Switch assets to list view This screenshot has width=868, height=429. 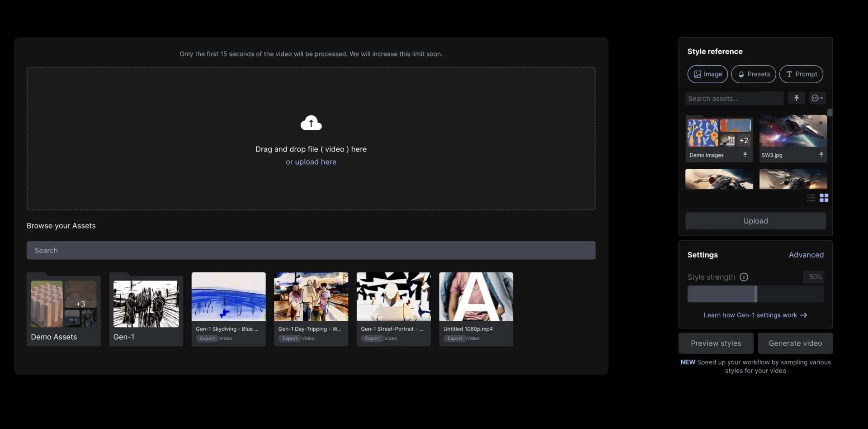click(811, 198)
